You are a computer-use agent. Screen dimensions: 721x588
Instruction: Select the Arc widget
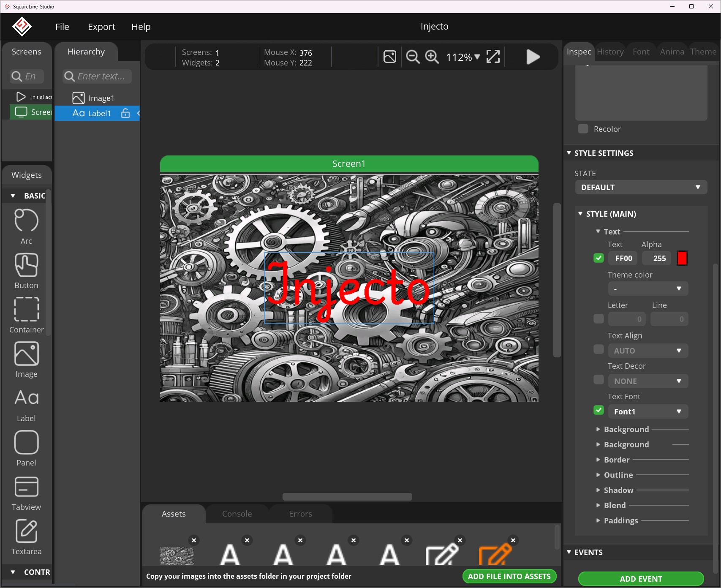click(26, 226)
